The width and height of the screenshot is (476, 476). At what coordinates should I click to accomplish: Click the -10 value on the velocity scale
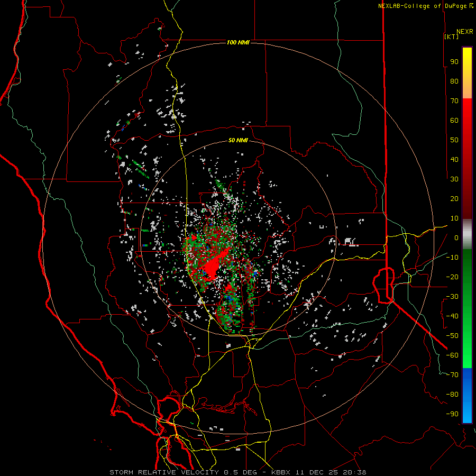tap(452, 258)
